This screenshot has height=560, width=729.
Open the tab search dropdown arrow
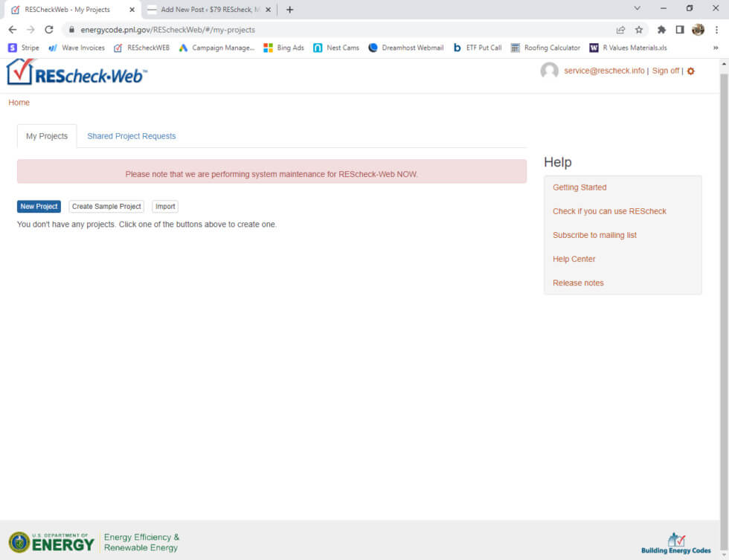pos(636,8)
